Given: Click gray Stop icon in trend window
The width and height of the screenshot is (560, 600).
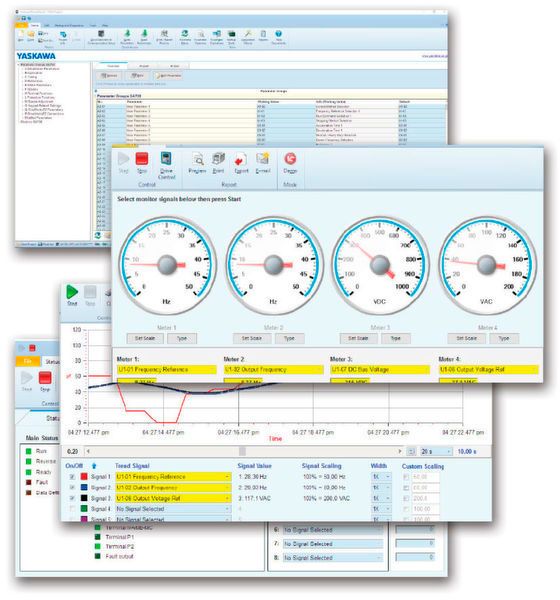Looking at the screenshot, I should [90, 292].
